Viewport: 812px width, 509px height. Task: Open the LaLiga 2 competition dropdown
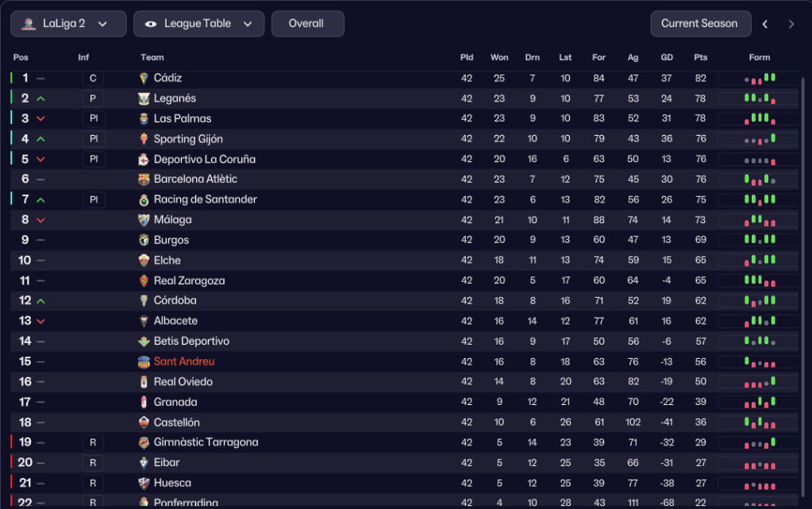point(68,24)
